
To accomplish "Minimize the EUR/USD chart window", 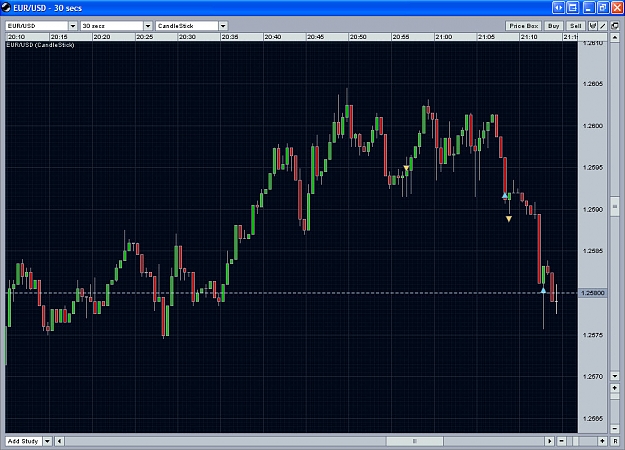I will pos(589,8).
